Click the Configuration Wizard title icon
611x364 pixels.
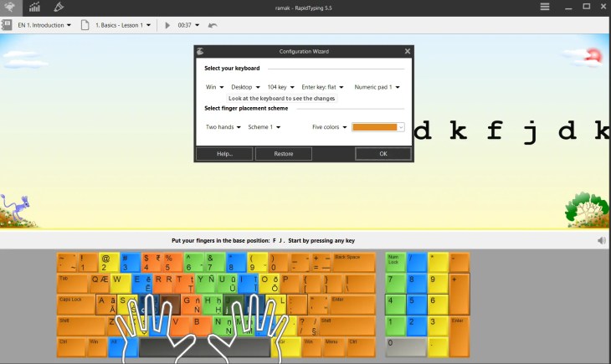[x=200, y=51]
